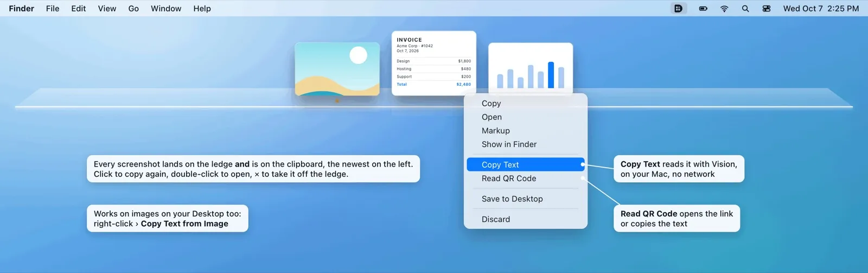Click the battery status icon
The height and width of the screenshot is (273, 868).
pyautogui.click(x=703, y=9)
